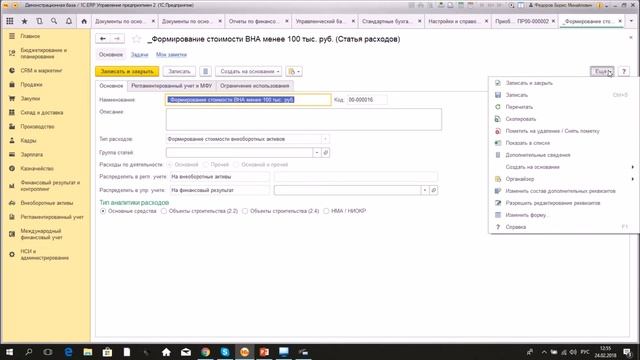Switch to Ограничения использования tab
Screen dimensions: 640x360
click(255, 86)
